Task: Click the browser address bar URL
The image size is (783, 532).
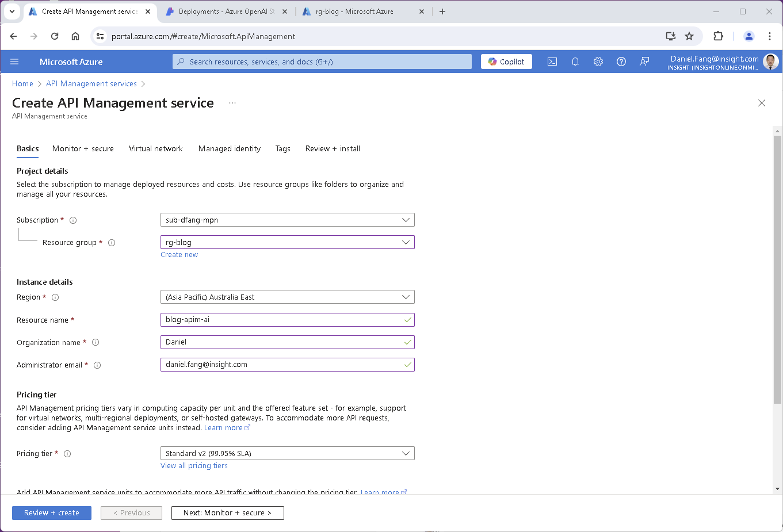Action: coord(204,36)
